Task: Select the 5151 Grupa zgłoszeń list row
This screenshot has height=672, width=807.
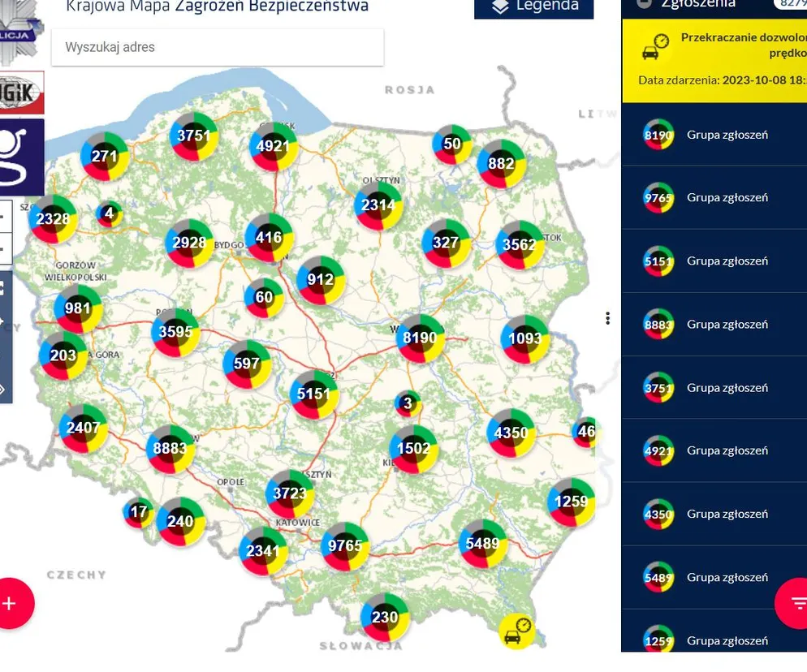Action: point(714,261)
